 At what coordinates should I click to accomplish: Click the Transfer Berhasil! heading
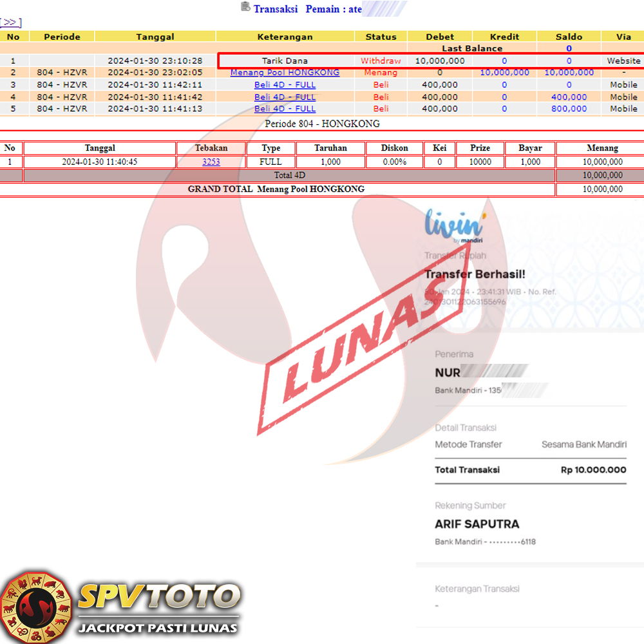(x=475, y=274)
